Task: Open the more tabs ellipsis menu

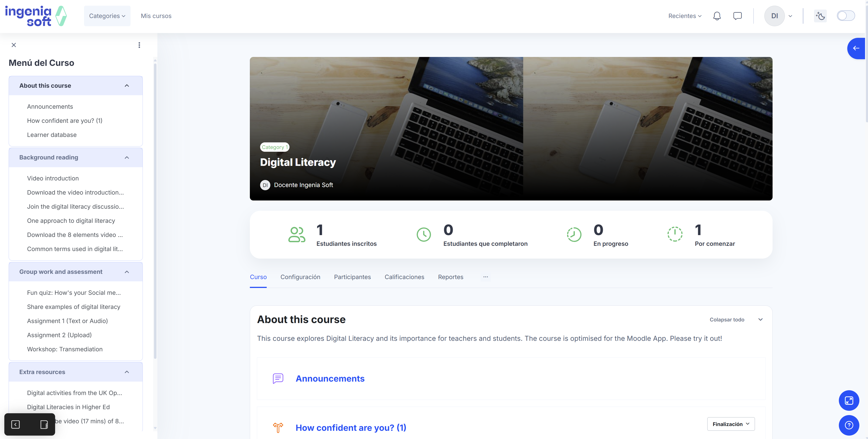Action: coord(485,277)
